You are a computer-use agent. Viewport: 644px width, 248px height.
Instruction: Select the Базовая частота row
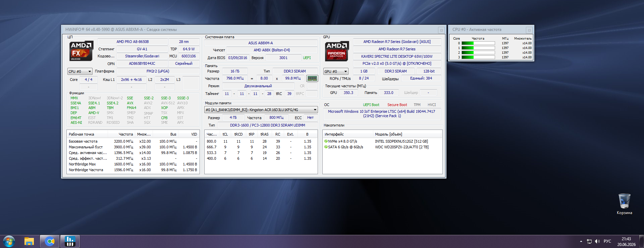click(133, 141)
